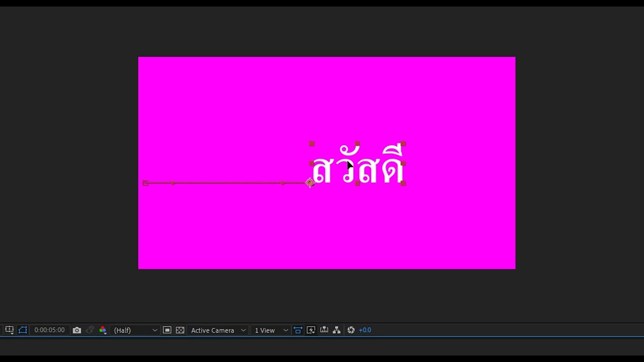Toggle region of interest
Screen dimensions: 644x362
point(167,330)
